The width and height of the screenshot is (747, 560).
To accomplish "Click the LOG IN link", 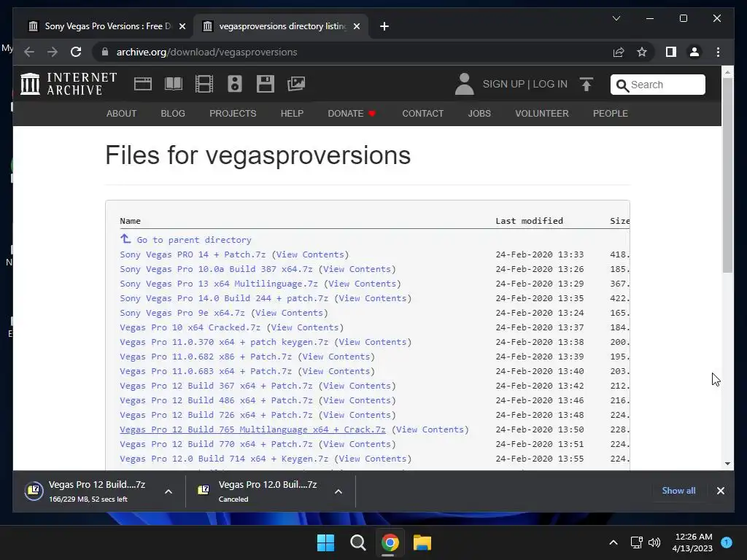I will tap(550, 85).
